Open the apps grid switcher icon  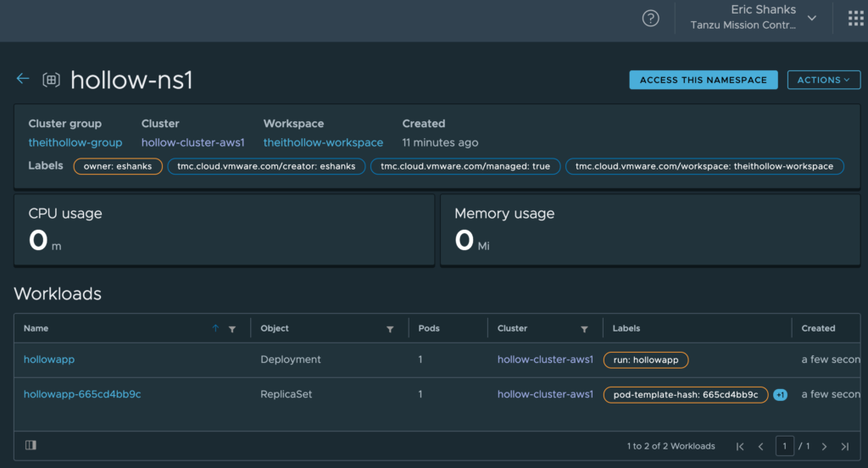click(x=854, y=19)
